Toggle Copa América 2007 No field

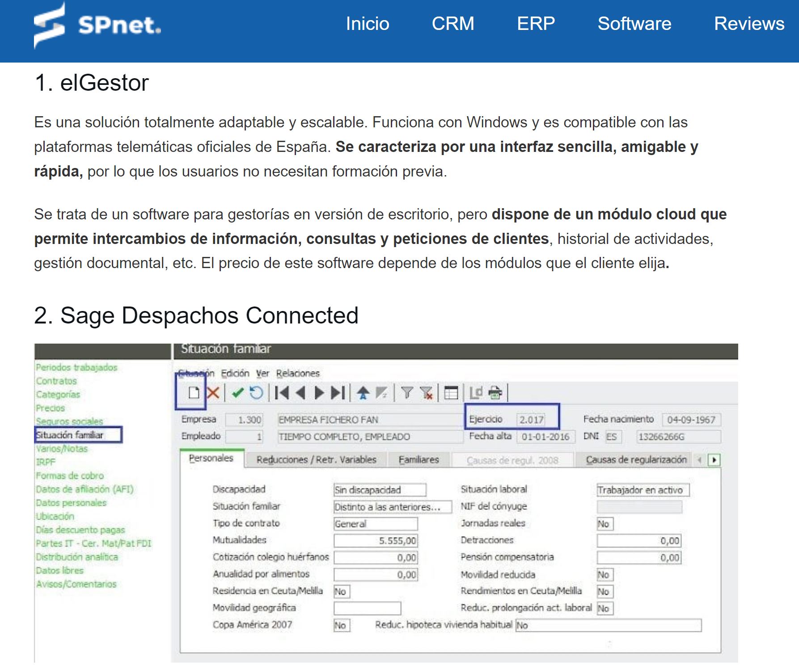click(x=342, y=625)
